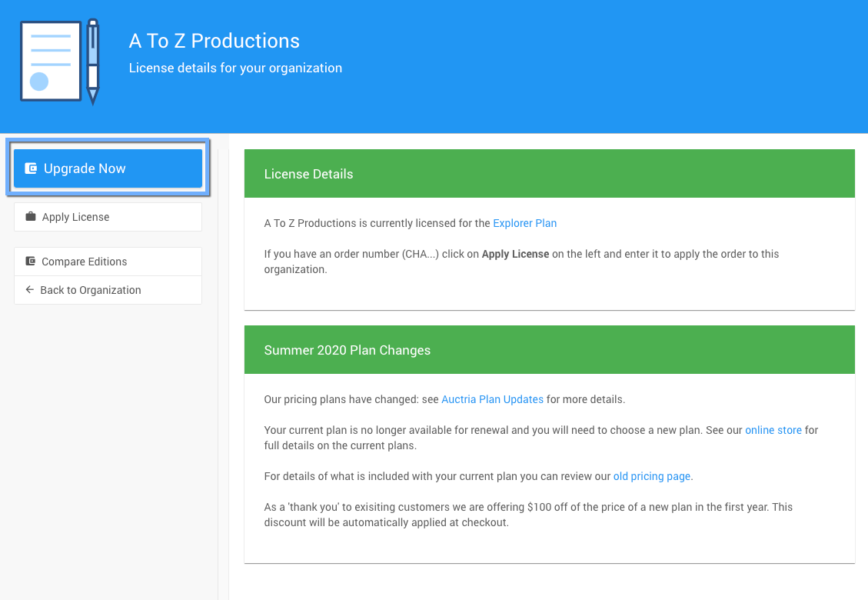
Task: Click the 'License details for your organization' subtitle
Action: pyautogui.click(x=235, y=68)
